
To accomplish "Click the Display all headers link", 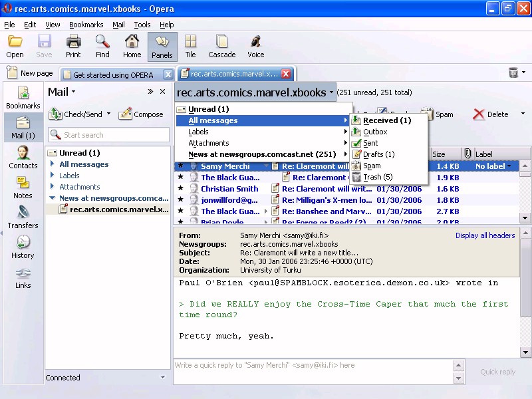I will tap(485, 235).
